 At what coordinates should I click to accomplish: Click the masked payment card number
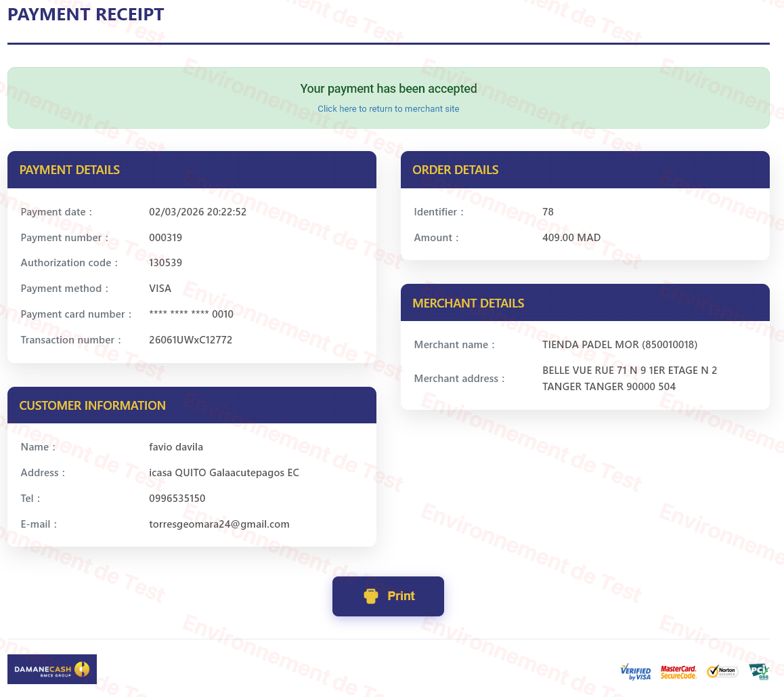pos(191,314)
